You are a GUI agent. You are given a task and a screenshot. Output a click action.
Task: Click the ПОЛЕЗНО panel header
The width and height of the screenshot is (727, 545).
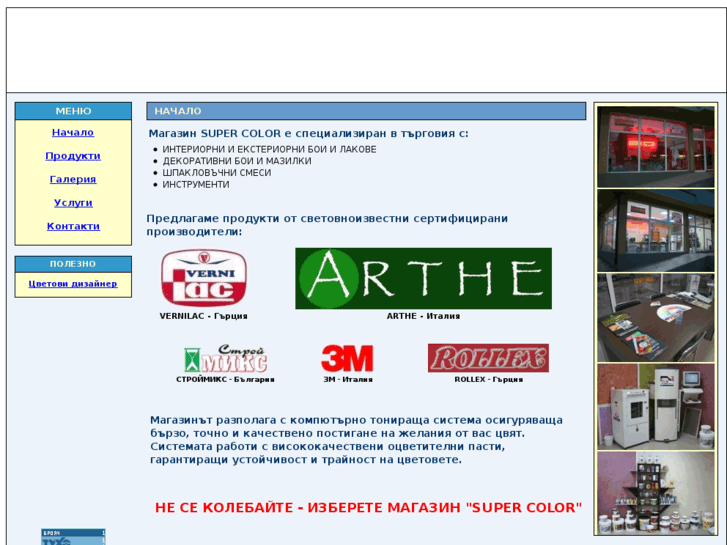pyautogui.click(x=73, y=264)
